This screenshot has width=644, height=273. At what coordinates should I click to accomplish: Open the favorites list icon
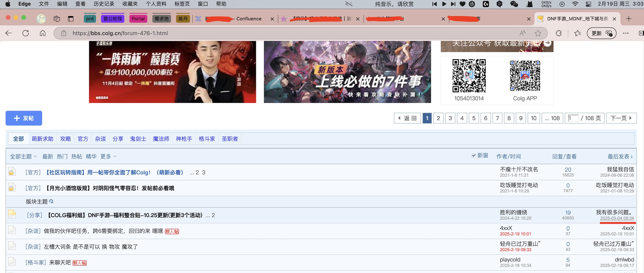577,33
